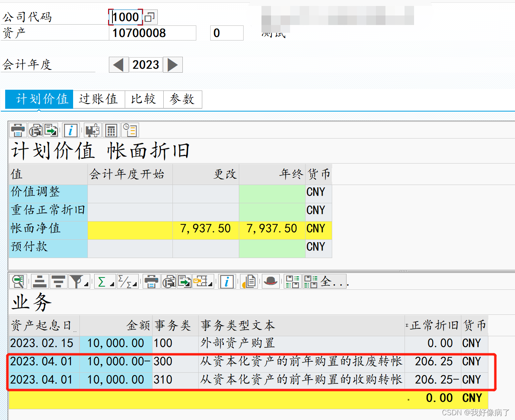Click the asset subnumber field showing 0
The height and width of the screenshot is (420, 515).
(x=227, y=33)
